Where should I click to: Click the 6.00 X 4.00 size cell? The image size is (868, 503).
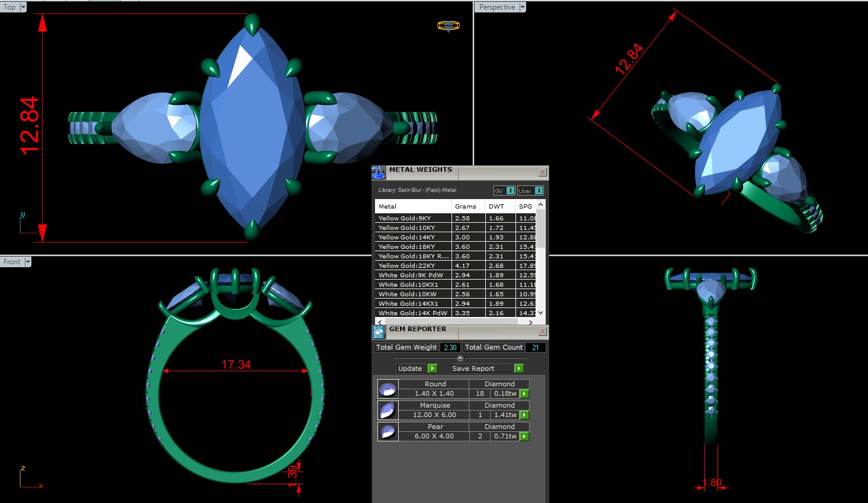434,436
